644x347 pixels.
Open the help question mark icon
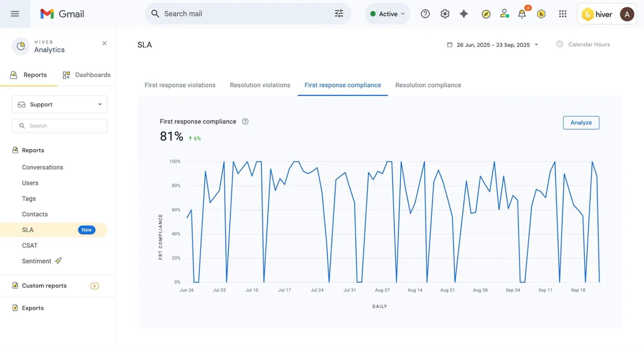pyautogui.click(x=425, y=14)
